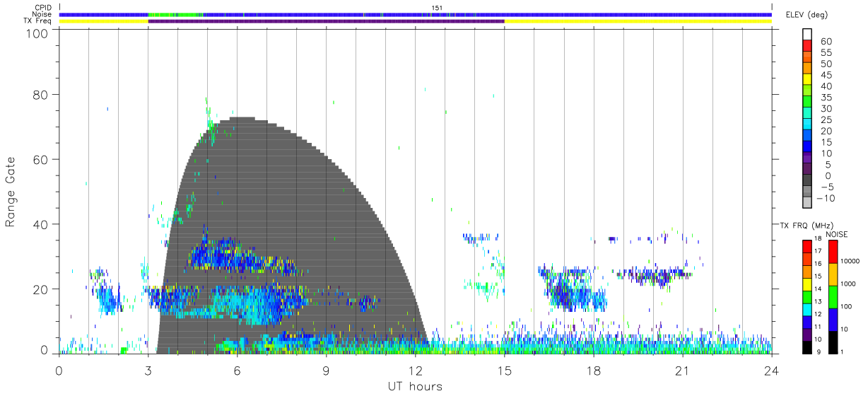Click the '40' tick label on Range Gate axis
This screenshot has height=401, width=868.
42,224
